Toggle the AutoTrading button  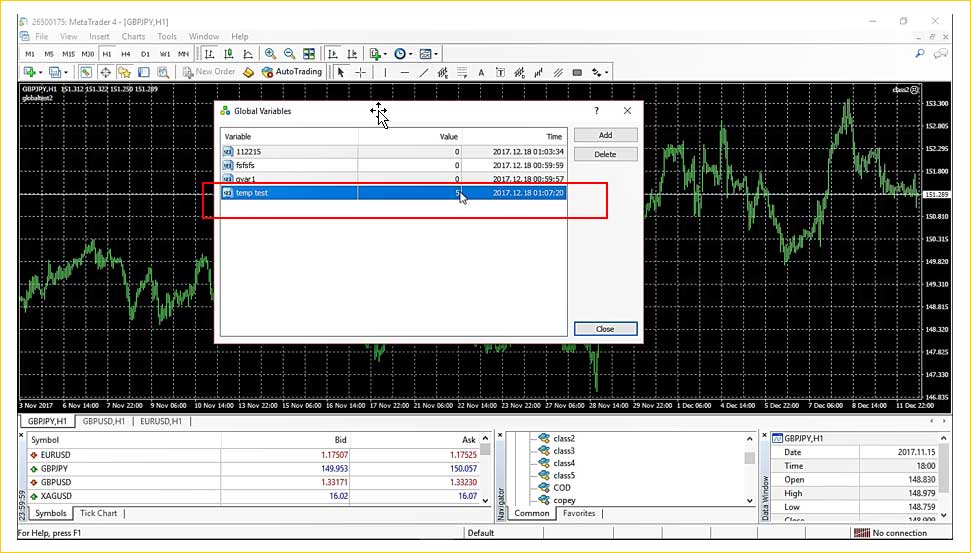pyautogui.click(x=292, y=72)
